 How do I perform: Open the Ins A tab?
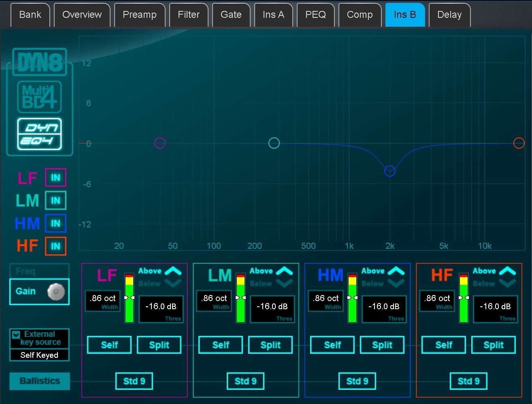[273, 15]
